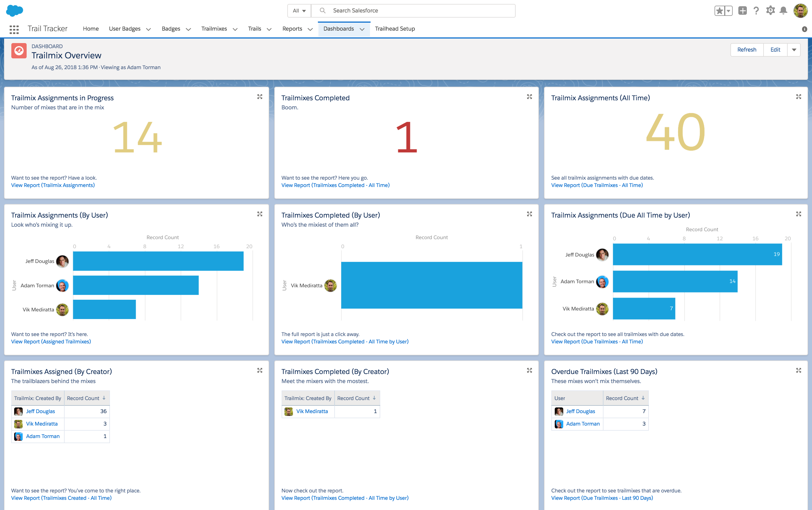Screen dimensions: 812x510
Task: Open the App Launcher grid icon
Action: (x=14, y=29)
